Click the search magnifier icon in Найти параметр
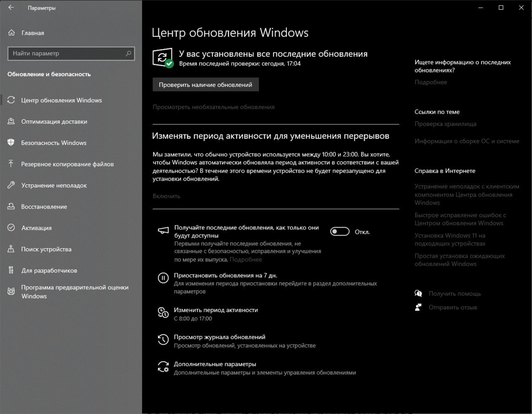The image size is (532, 414). pos(128,53)
